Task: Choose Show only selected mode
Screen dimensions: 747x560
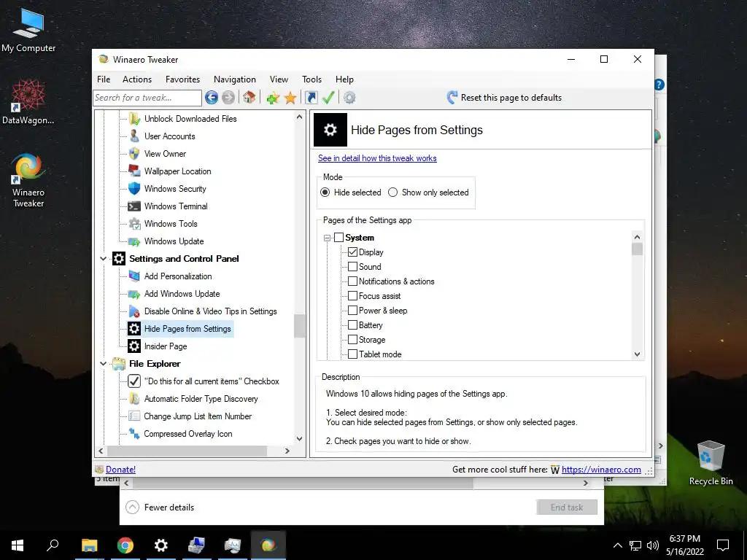Action: (x=393, y=192)
